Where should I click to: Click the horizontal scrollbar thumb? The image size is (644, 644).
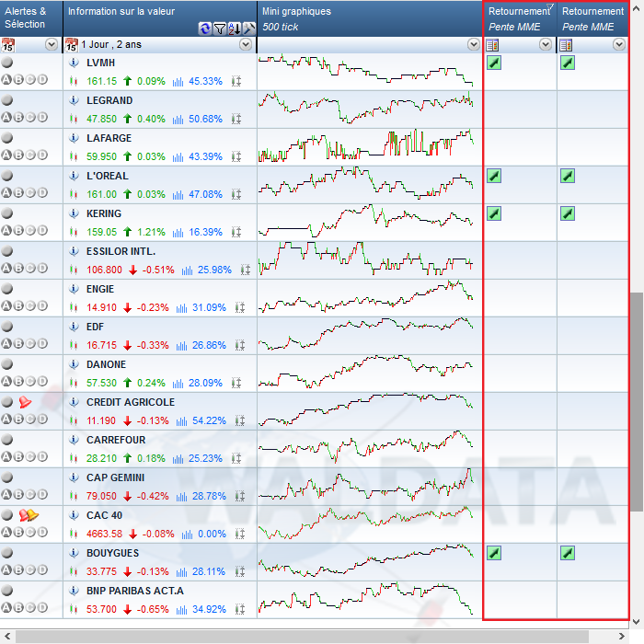302,637
